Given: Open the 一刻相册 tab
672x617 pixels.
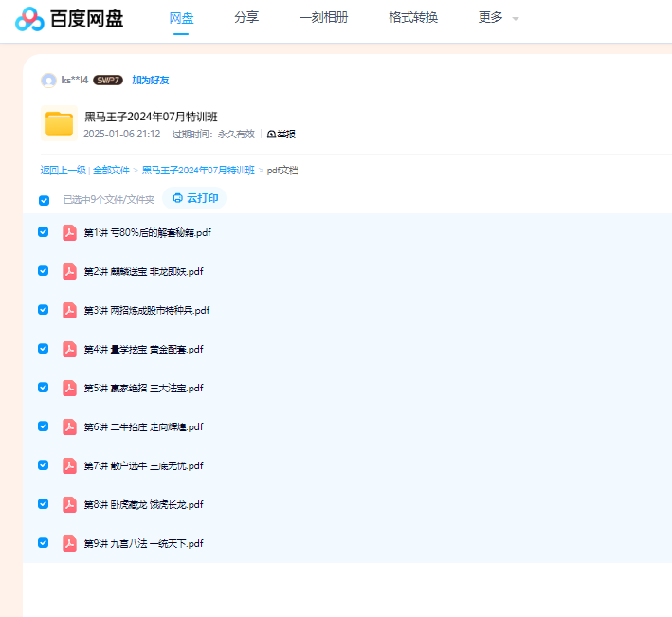Looking at the screenshot, I should tap(323, 18).
